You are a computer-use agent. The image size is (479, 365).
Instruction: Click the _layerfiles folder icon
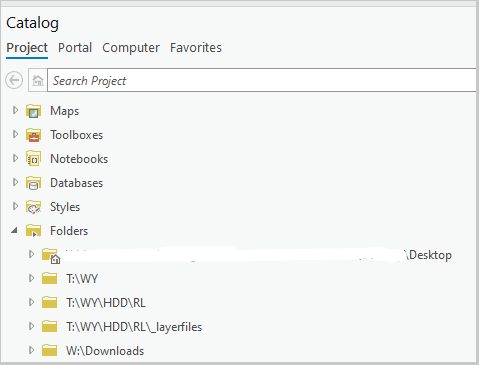[49, 326]
